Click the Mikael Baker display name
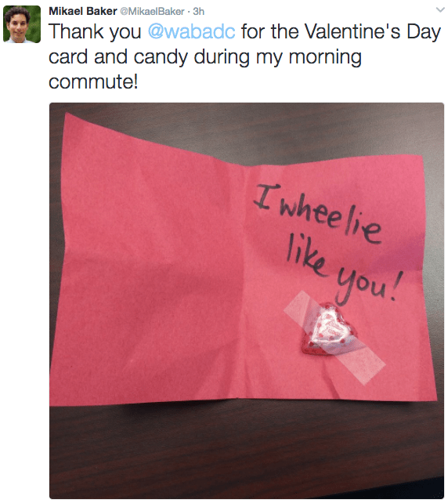This screenshot has height=503, width=448. pos(83,11)
